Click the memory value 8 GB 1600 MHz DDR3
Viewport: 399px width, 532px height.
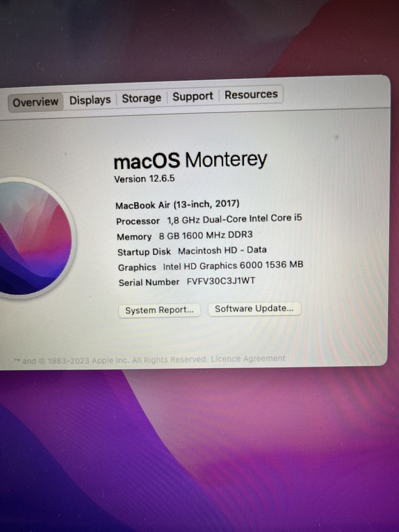[206, 235]
